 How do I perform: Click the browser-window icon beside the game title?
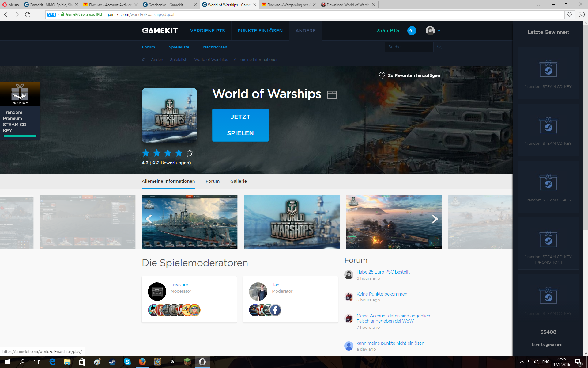click(332, 95)
